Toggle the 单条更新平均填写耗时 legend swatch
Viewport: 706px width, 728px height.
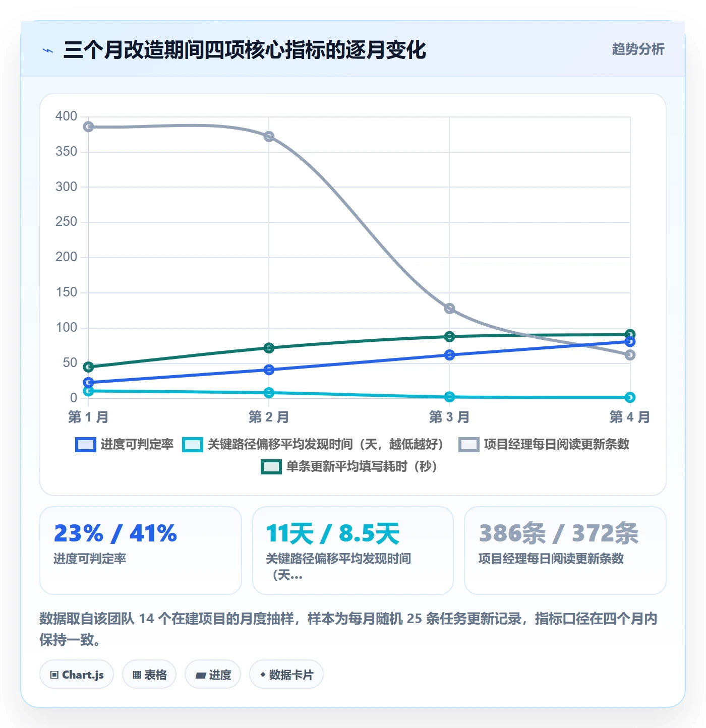(x=271, y=467)
